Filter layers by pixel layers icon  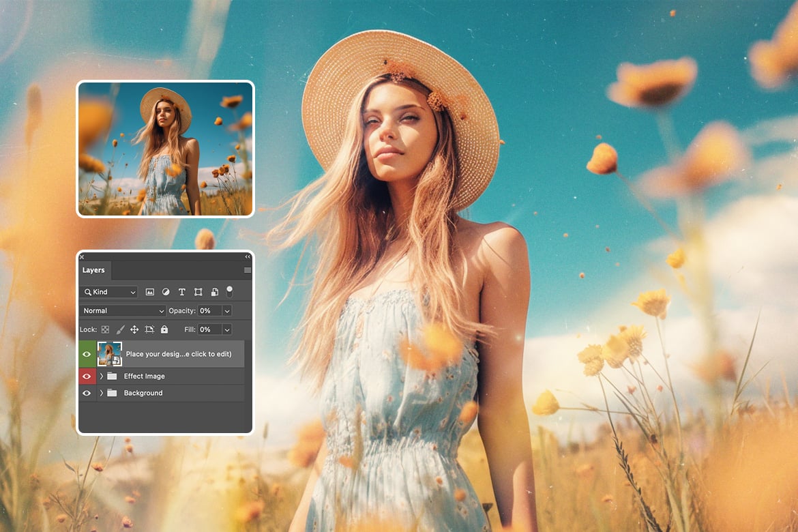point(149,292)
